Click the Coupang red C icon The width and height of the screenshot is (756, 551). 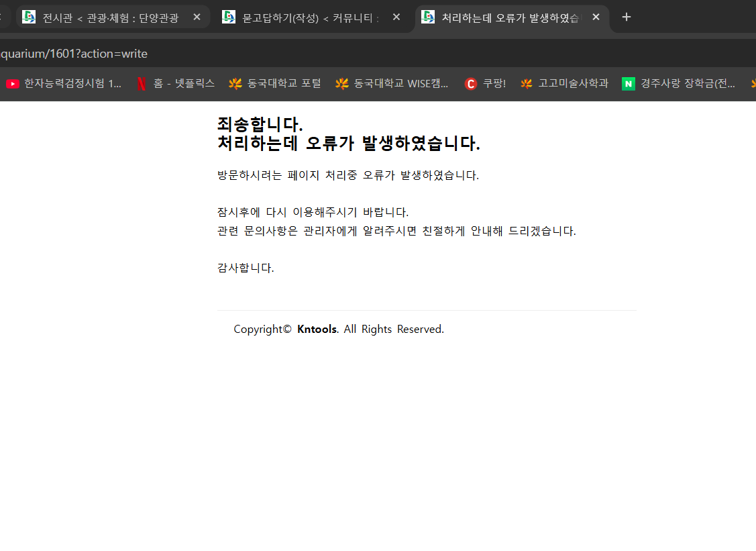471,84
